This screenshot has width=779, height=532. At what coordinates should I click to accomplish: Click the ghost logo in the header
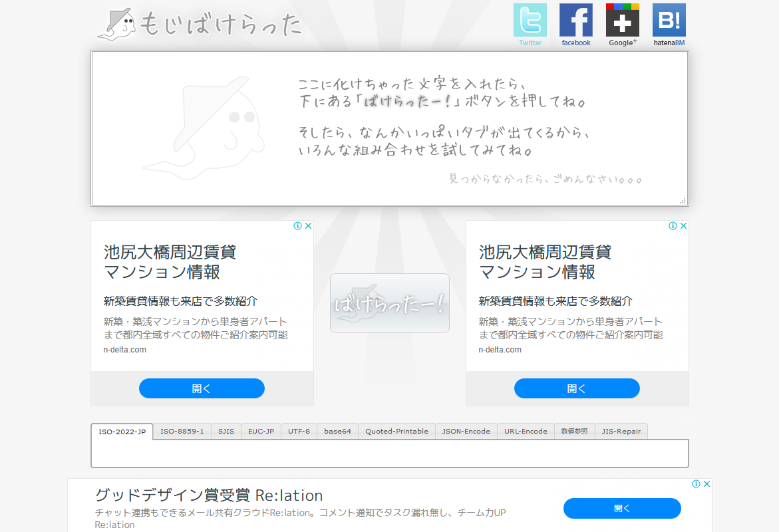(x=116, y=24)
